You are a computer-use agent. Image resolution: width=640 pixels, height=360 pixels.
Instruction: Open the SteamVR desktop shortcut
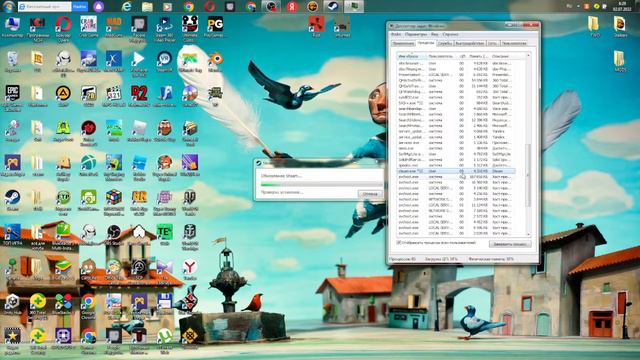click(164, 61)
